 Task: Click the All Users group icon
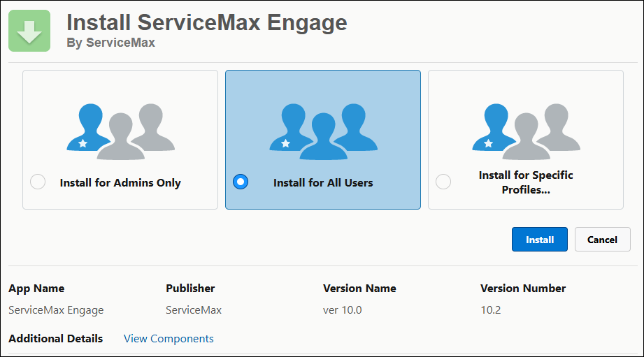[x=323, y=131]
